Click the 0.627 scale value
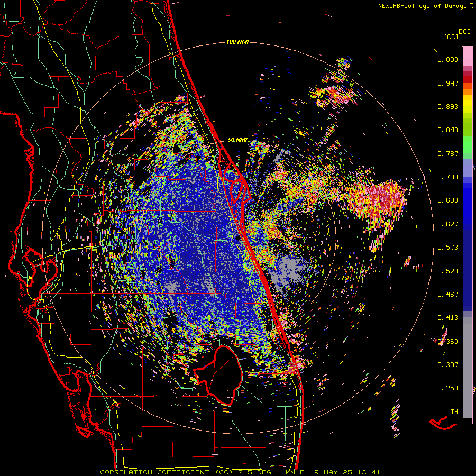Viewport: 476px width, 476px height. pyautogui.click(x=448, y=224)
